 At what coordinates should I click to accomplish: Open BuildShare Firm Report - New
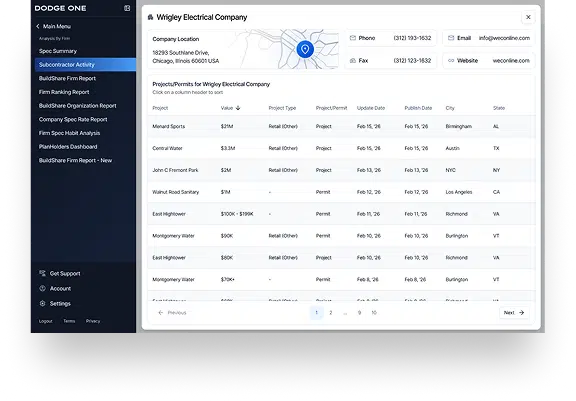75,160
